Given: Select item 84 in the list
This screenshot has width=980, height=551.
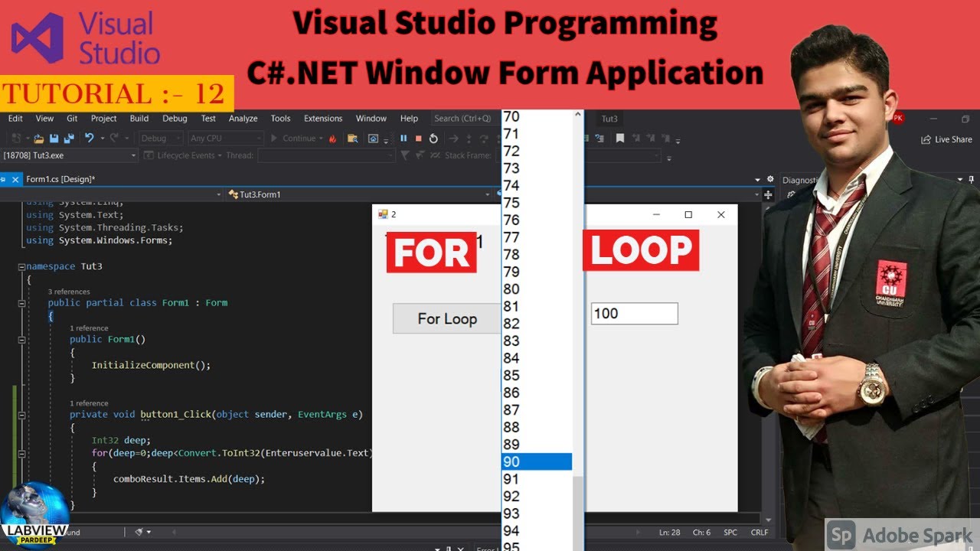Looking at the screenshot, I should [x=537, y=358].
